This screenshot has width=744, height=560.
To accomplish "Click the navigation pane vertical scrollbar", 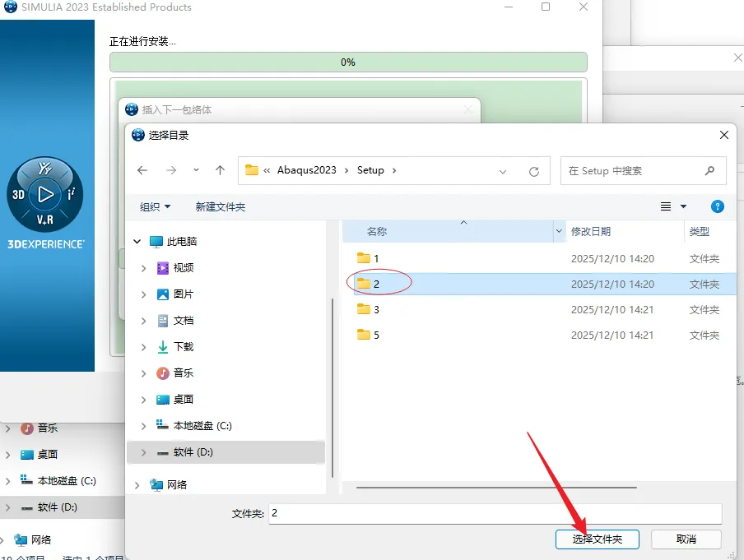I will (x=332, y=387).
